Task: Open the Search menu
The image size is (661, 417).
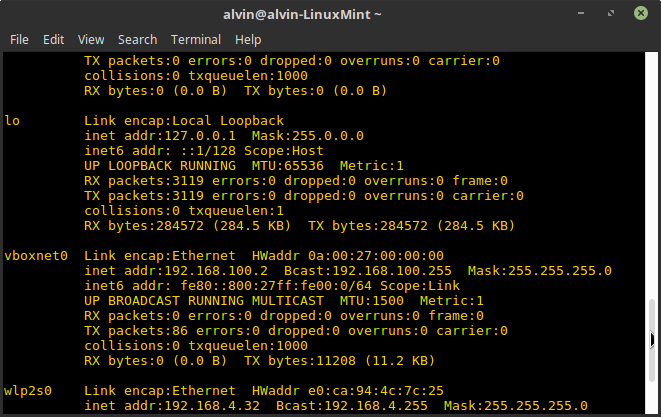Action: tap(137, 40)
